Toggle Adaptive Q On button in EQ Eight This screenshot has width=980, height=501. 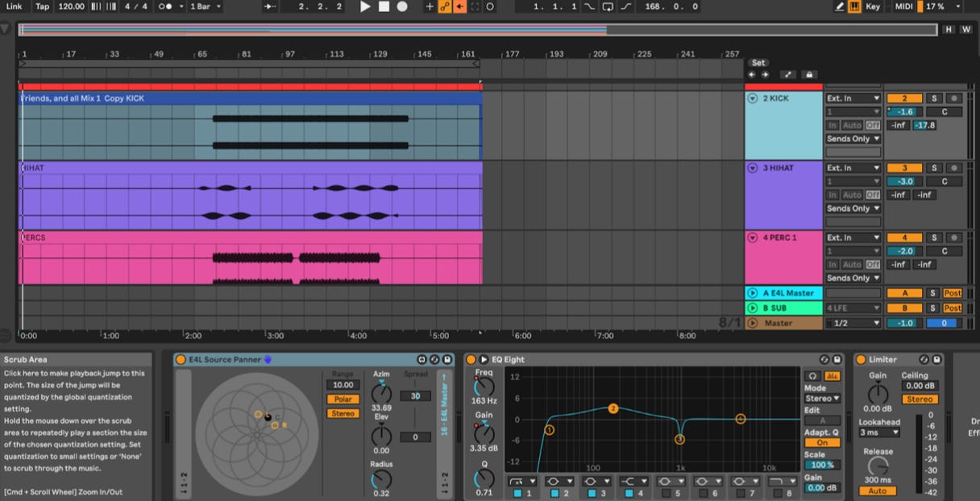click(x=822, y=443)
